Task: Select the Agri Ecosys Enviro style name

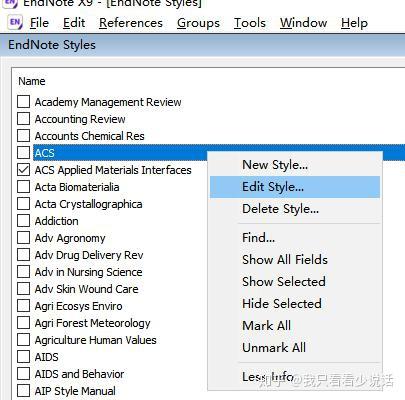Action: click(x=78, y=306)
